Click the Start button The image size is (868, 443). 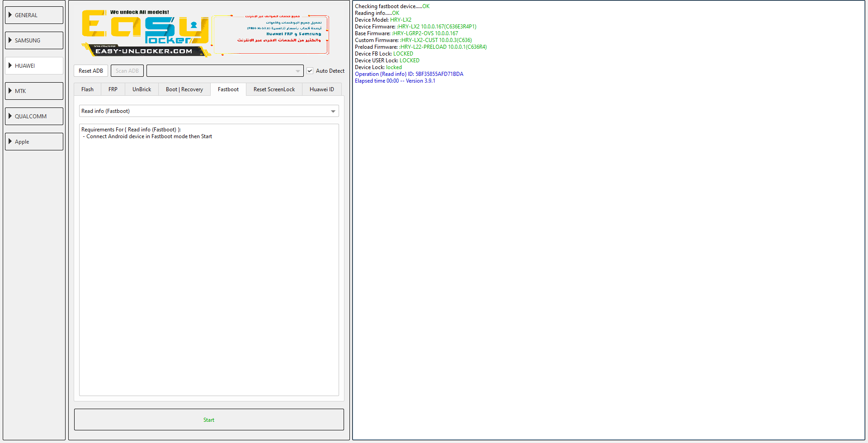click(x=209, y=420)
